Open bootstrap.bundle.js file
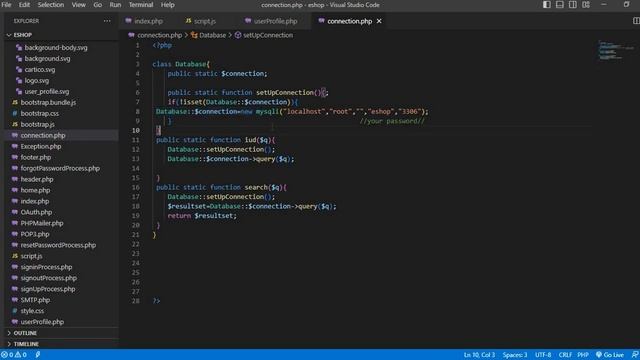The image size is (640, 360). (x=48, y=102)
